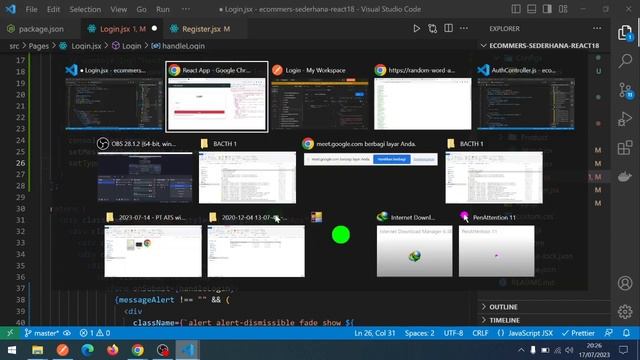Select the OBS 28.1.2 window thumbnail
This screenshot has height=360, width=640.
point(145,171)
